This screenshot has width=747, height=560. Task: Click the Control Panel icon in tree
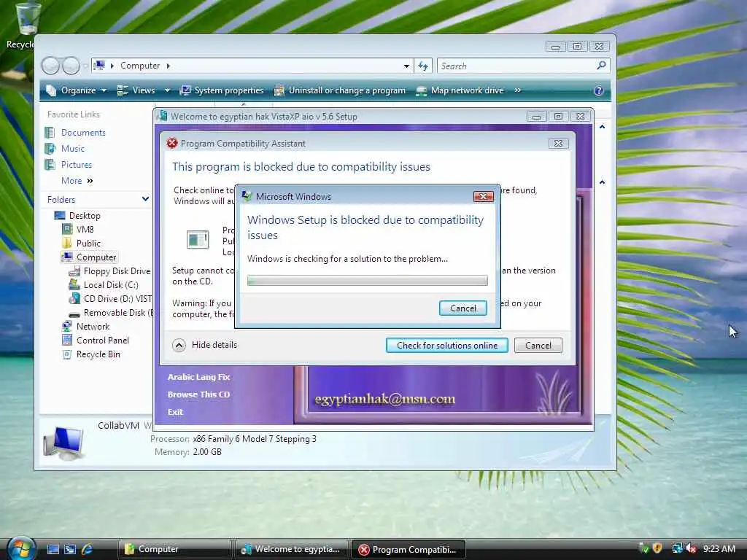click(x=67, y=340)
